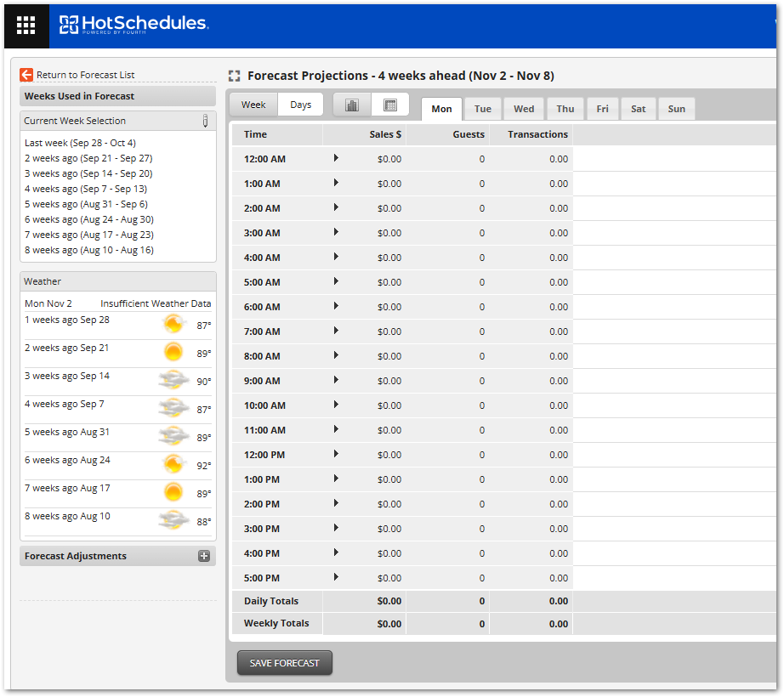Click the Weeks Used in Forecast header
The height and width of the screenshot is (697, 784).
pyautogui.click(x=117, y=96)
